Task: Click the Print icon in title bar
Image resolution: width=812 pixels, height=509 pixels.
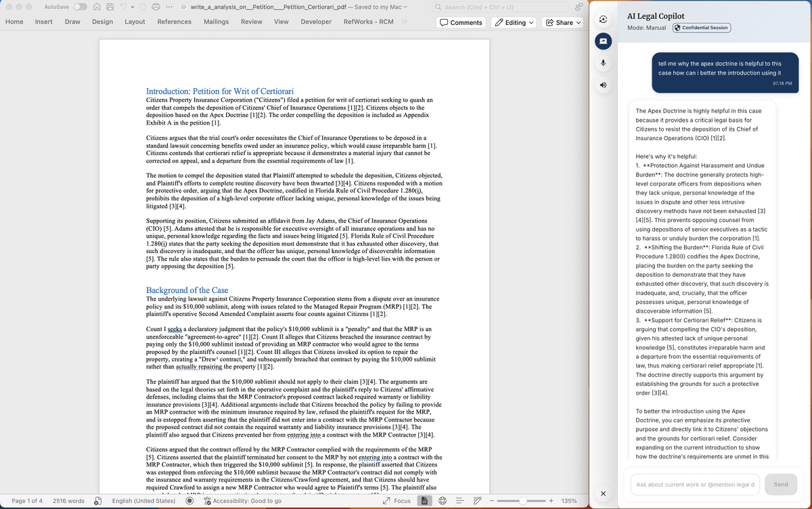Action: [156, 7]
